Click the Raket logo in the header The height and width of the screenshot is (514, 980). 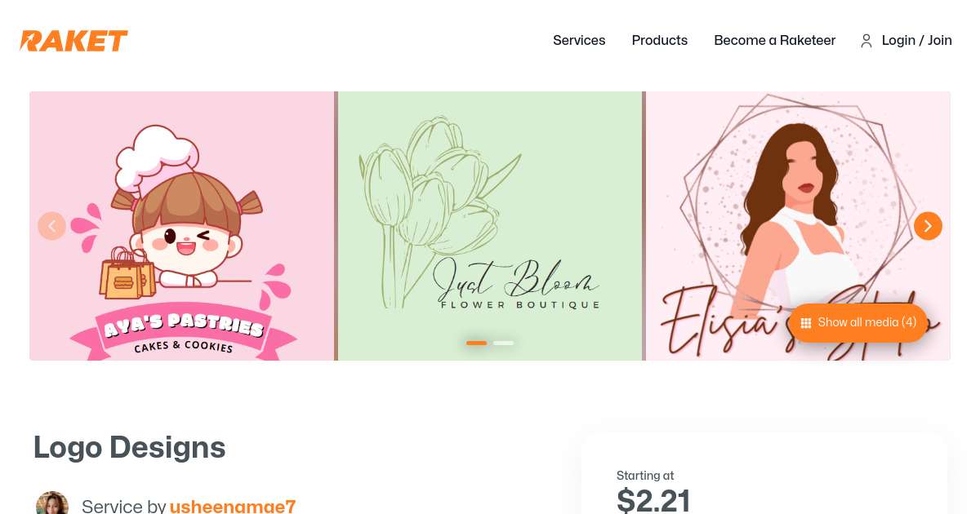(73, 41)
